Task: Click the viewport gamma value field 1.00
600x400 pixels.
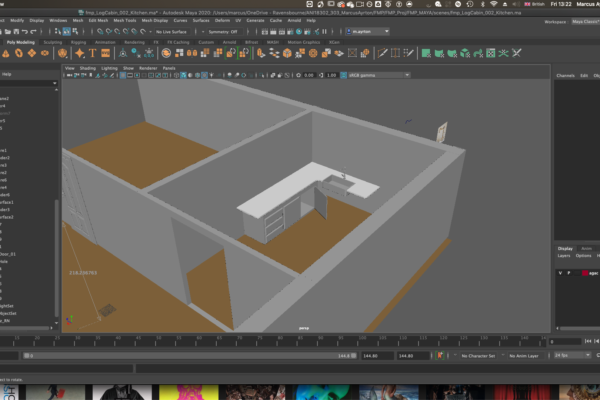Action: point(331,75)
